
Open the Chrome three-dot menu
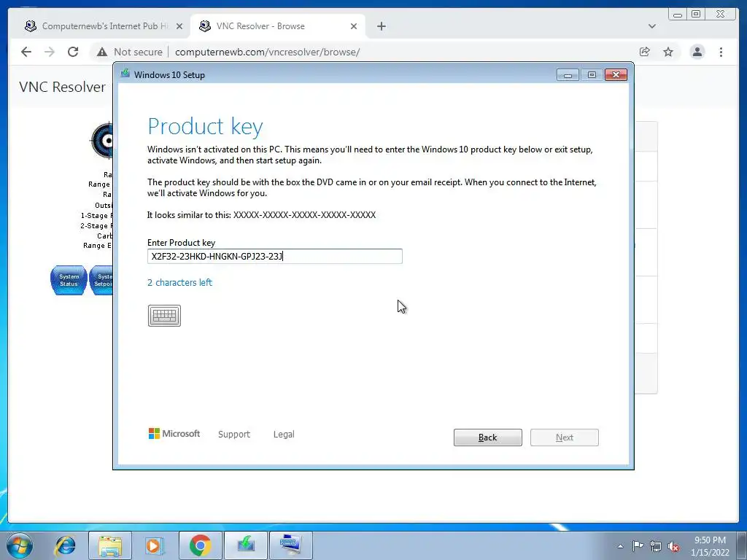click(x=721, y=52)
